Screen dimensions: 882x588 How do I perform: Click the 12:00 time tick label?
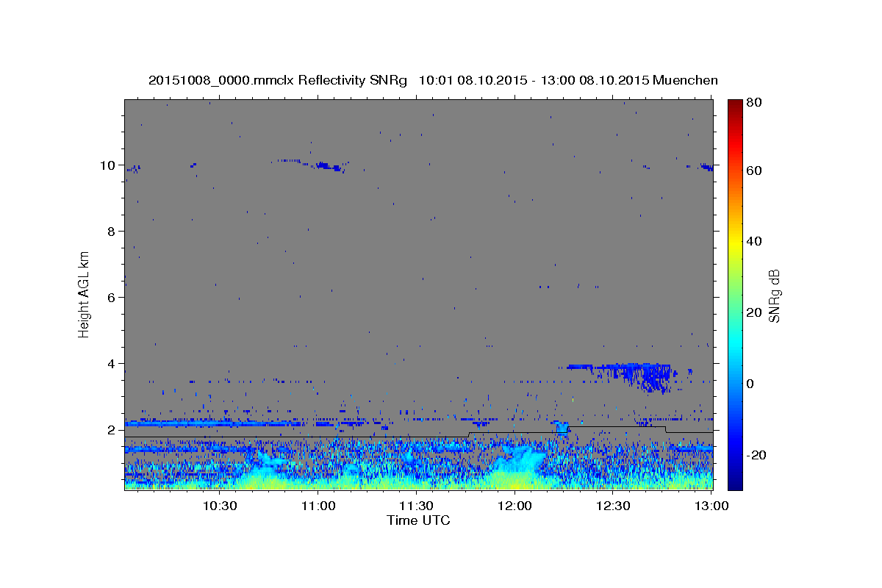pos(514,506)
